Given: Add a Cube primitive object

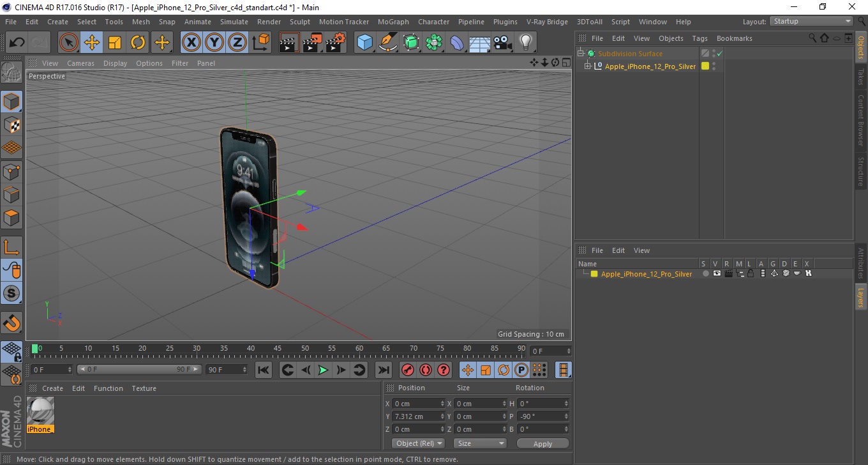Looking at the screenshot, I should coord(365,43).
